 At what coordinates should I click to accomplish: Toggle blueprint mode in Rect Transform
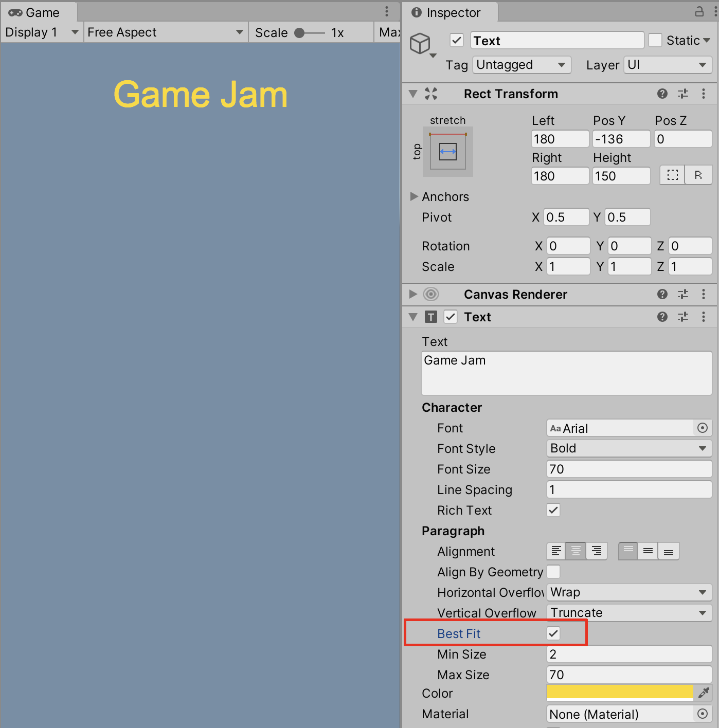point(672,175)
